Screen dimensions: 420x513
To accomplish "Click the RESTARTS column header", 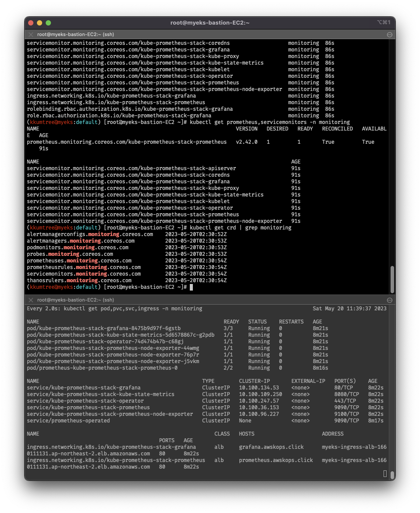I will 291,322.
